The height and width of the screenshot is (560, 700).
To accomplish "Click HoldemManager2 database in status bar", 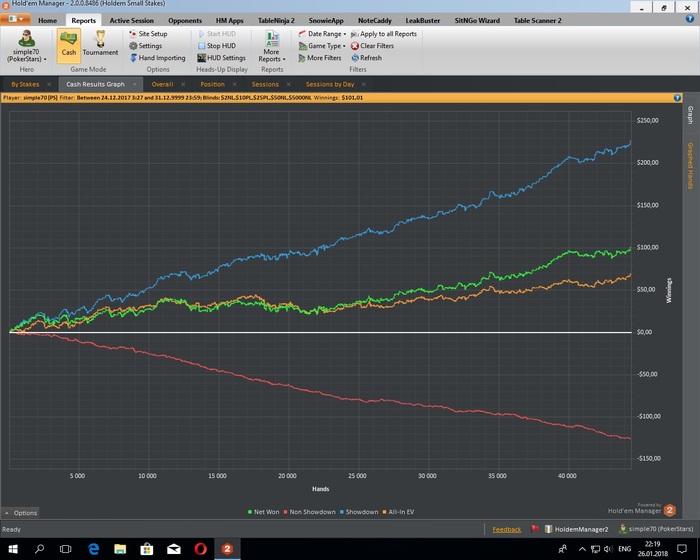I will (x=576, y=529).
